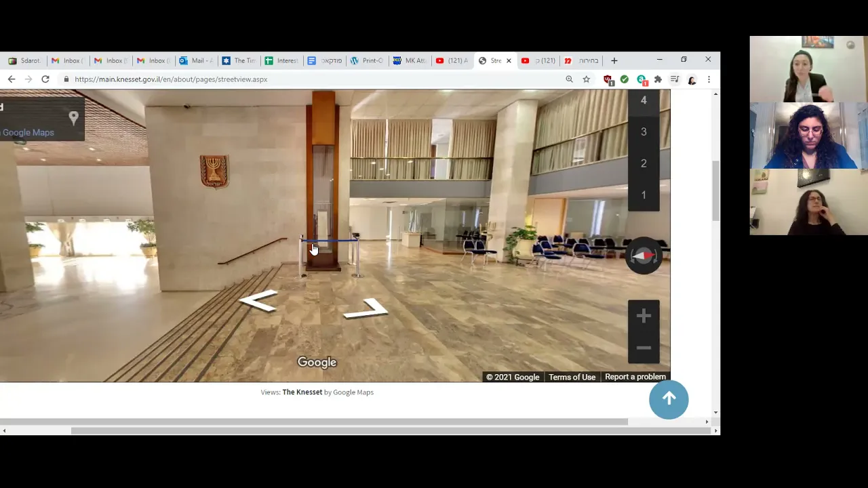868x488 pixels.
Task: Select floor level 3
Action: (644, 131)
